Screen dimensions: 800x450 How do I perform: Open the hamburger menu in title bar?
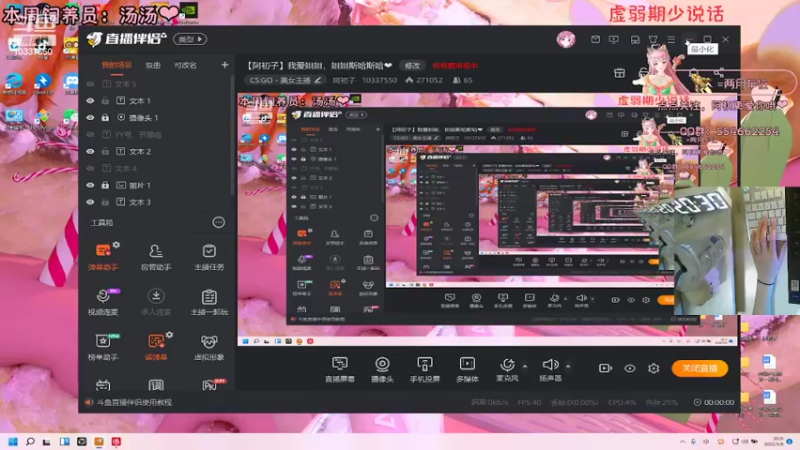click(671, 39)
